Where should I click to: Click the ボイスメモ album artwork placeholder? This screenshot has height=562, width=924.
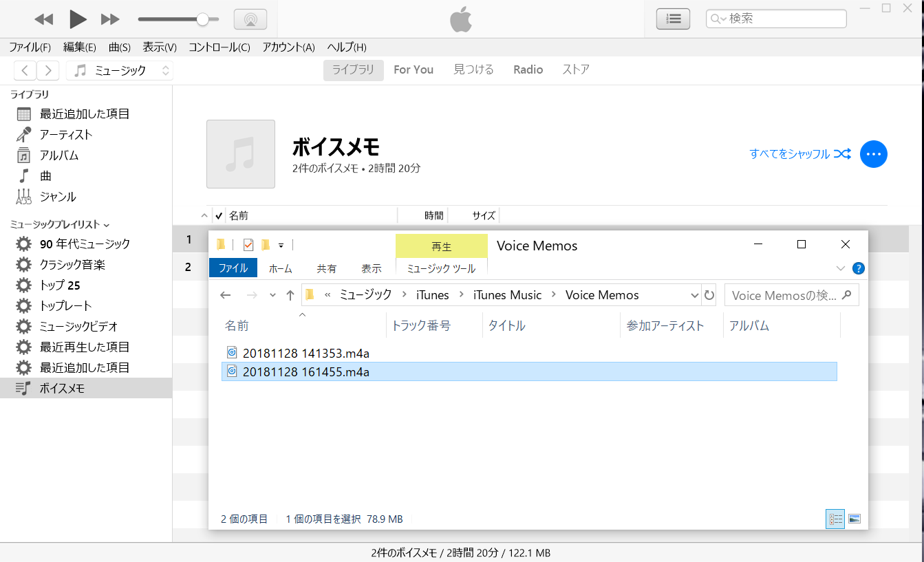pyautogui.click(x=241, y=154)
